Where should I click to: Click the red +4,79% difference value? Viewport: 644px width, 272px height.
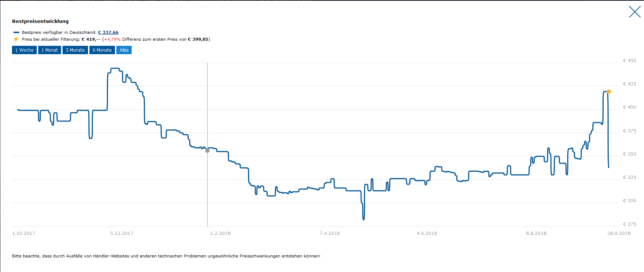(x=112, y=39)
